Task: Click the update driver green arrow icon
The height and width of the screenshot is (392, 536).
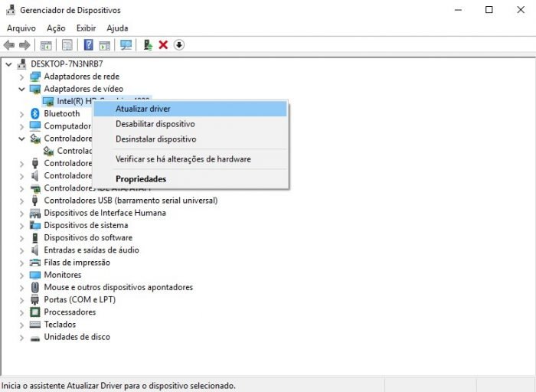Action: pyautogui.click(x=148, y=44)
